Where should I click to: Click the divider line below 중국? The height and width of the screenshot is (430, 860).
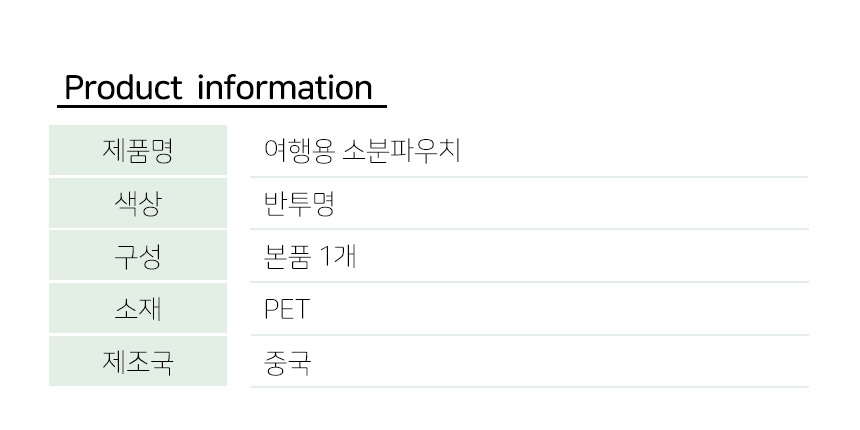pos(529,387)
